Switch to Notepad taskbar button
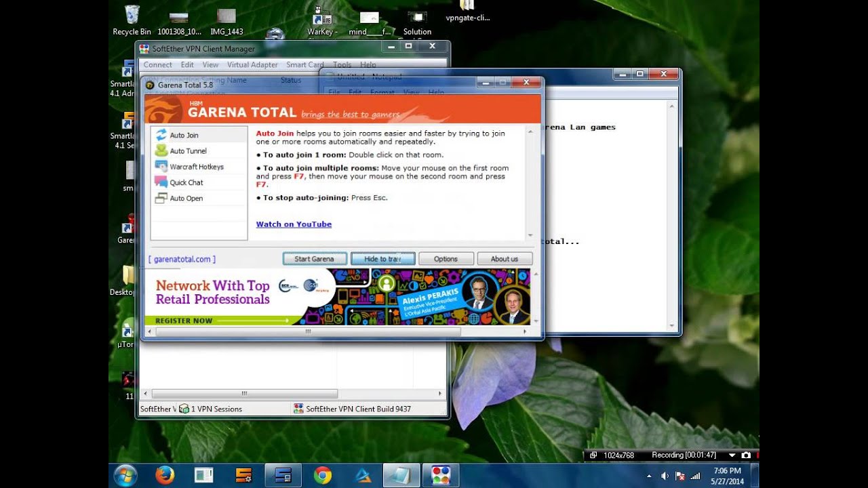This screenshot has height=488, width=868. click(401, 476)
